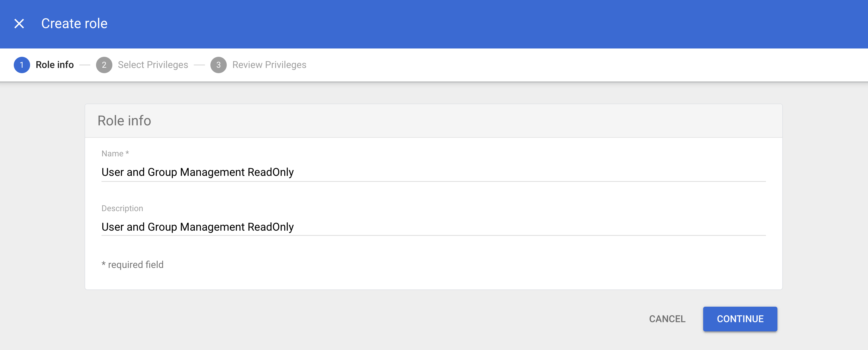Click the Role info card heading
The width and height of the screenshot is (868, 350).
[x=124, y=121]
